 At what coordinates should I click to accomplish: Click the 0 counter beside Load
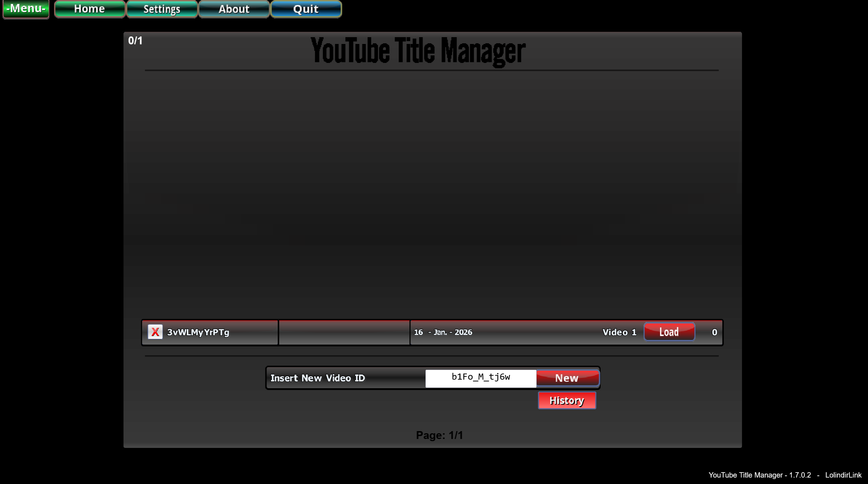point(714,332)
